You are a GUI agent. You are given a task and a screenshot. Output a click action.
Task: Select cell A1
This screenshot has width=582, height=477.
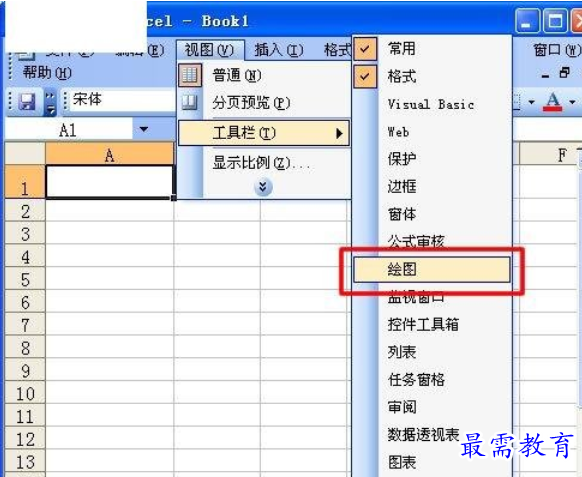[109, 182]
